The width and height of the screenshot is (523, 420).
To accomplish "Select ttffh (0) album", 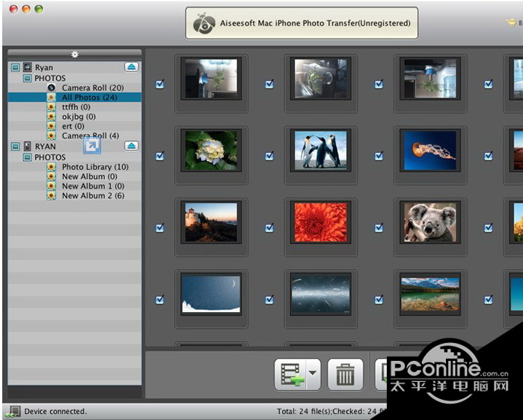I will [x=76, y=107].
